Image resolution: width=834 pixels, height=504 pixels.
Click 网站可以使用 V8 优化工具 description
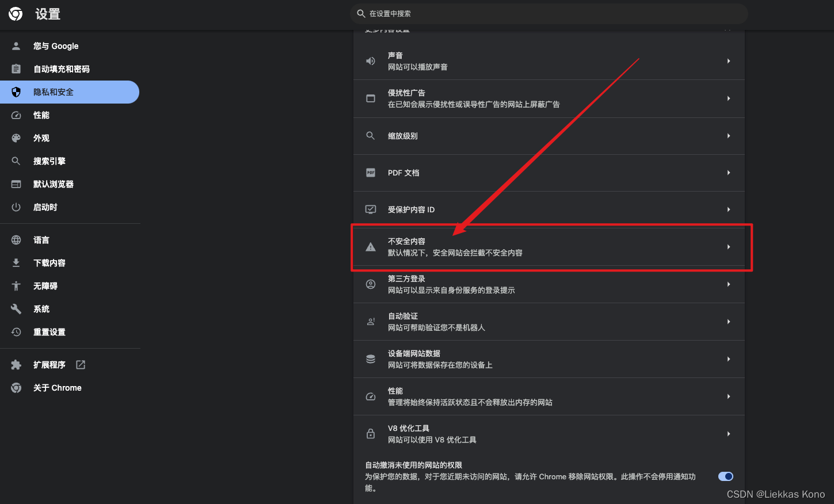432,440
